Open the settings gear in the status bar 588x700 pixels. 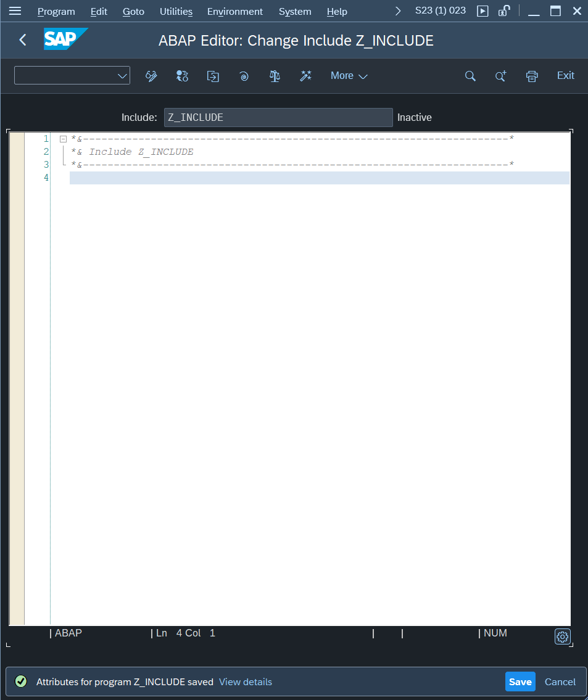tap(561, 636)
